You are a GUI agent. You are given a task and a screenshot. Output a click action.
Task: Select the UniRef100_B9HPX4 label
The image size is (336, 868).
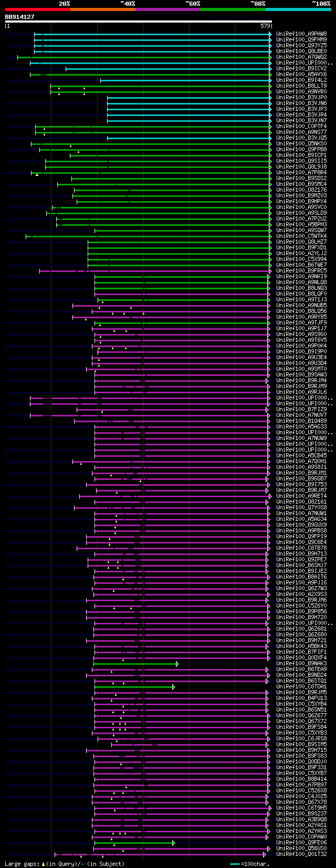click(x=301, y=201)
